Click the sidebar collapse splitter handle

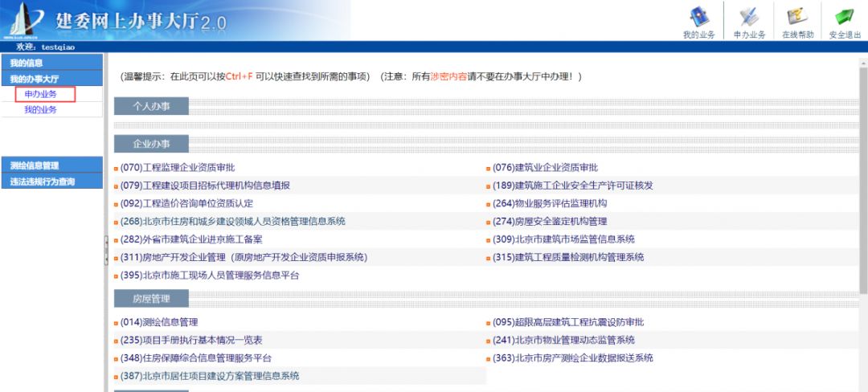pyautogui.click(x=106, y=250)
